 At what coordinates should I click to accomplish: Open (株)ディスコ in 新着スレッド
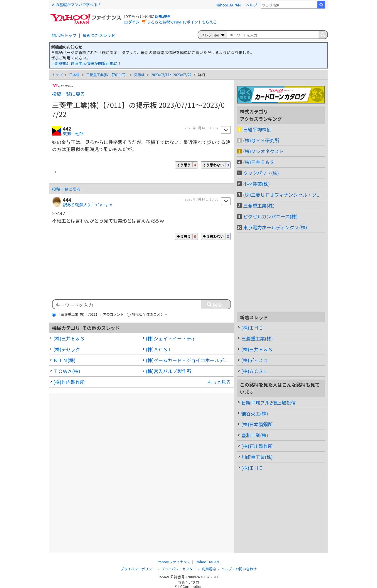(x=254, y=360)
